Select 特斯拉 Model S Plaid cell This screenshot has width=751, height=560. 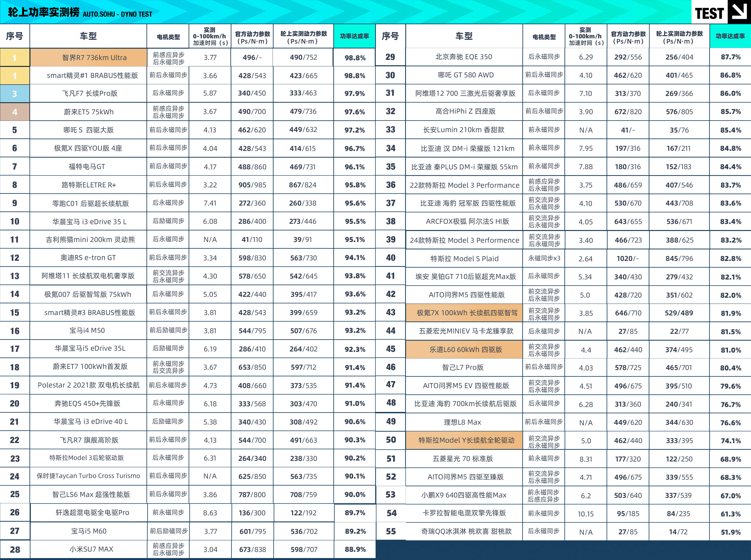(464, 258)
